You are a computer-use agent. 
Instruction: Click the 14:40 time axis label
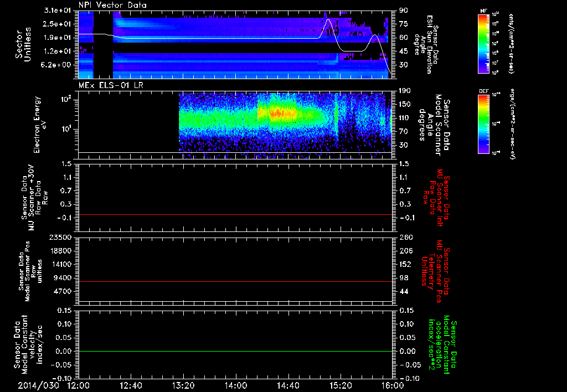(x=288, y=385)
